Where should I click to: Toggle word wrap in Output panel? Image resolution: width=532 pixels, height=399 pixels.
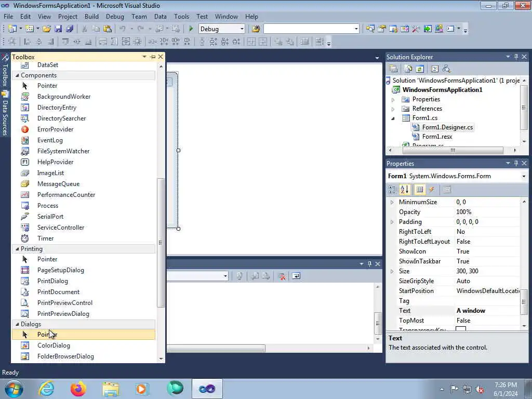tap(296, 276)
